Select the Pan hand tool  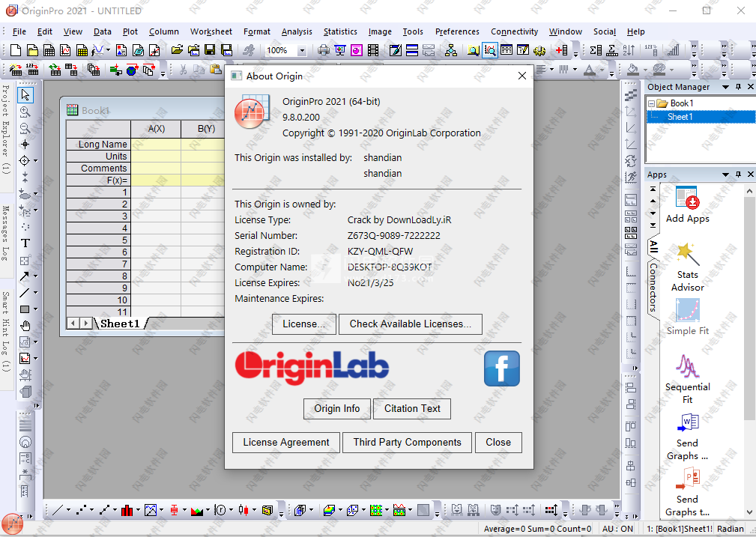[25, 326]
